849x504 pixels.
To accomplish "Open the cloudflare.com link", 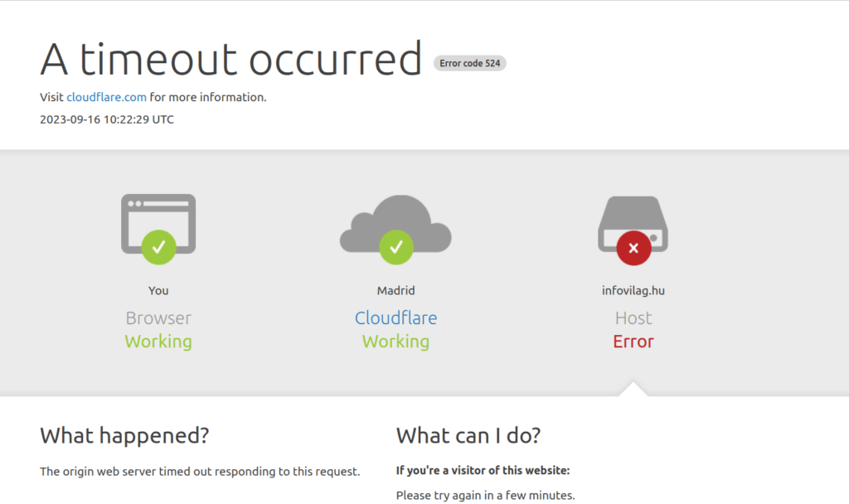I will click(106, 97).
